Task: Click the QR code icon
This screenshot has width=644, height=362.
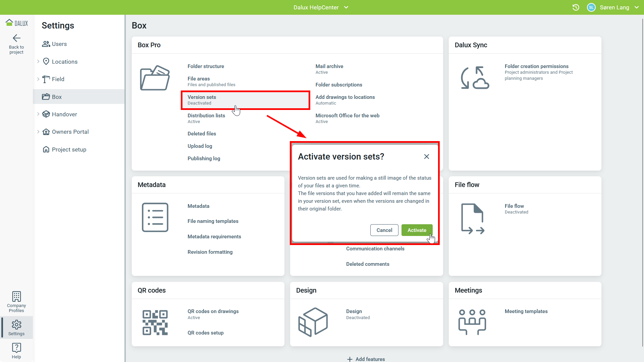Action: (x=155, y=322)
